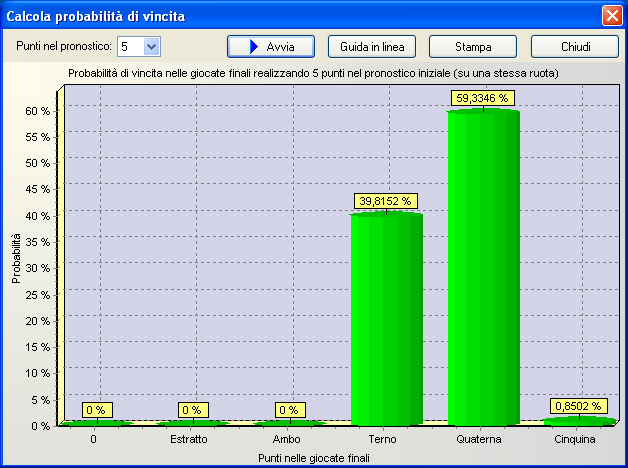628x468 pixels.
Task: Close the Calcola probabilità di vincita window
Action: (611, 16)
